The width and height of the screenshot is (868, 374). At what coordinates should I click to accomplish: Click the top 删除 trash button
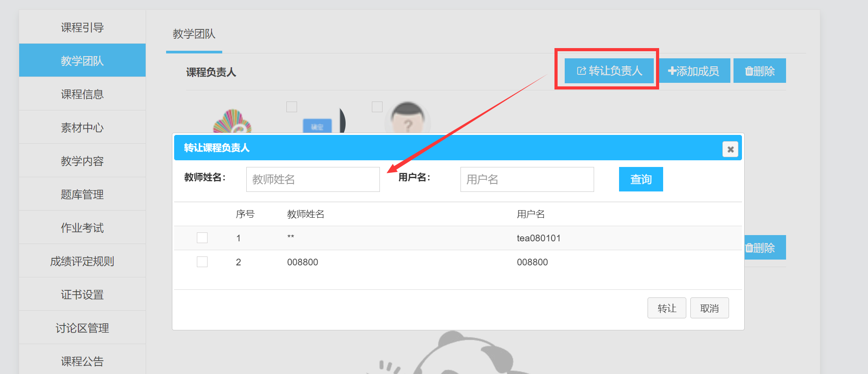(760, 71)
